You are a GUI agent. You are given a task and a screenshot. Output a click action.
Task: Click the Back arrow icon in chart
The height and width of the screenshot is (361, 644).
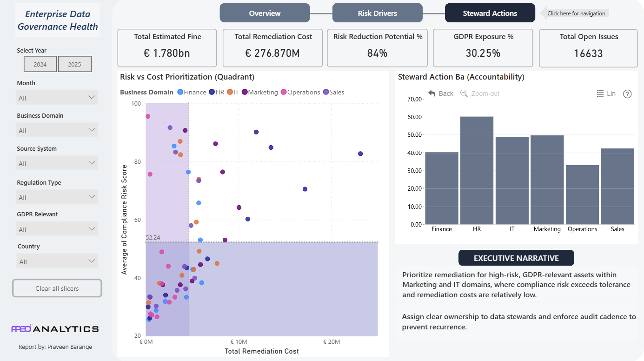pyautogui.click(x=432, y=94)
